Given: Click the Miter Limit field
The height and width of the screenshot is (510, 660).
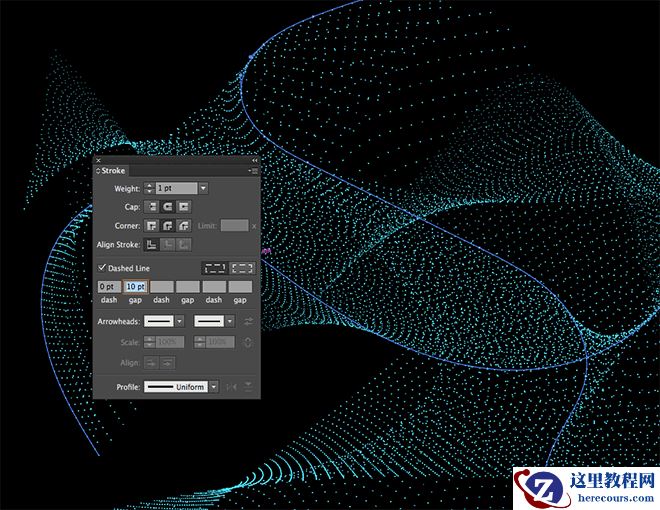Looking at the screenshot, I should pos(235,226).
